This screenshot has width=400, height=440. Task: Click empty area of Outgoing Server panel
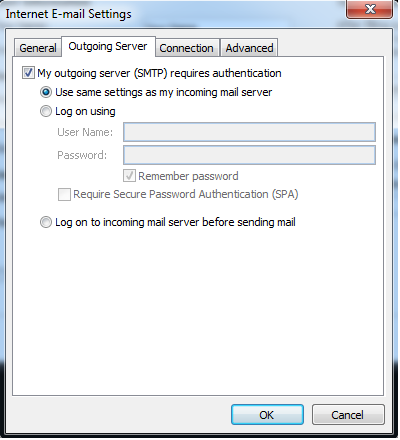[198, 310]
